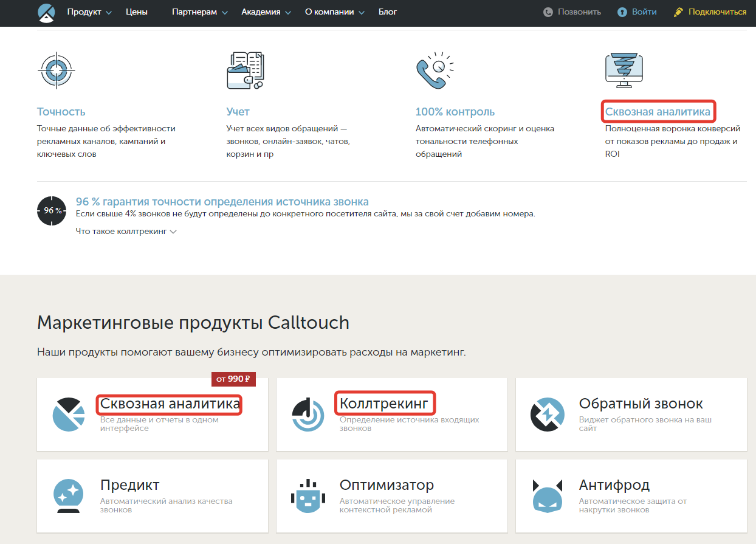Click the Обратный звонок card arrows icon

(x=548, y=415)
